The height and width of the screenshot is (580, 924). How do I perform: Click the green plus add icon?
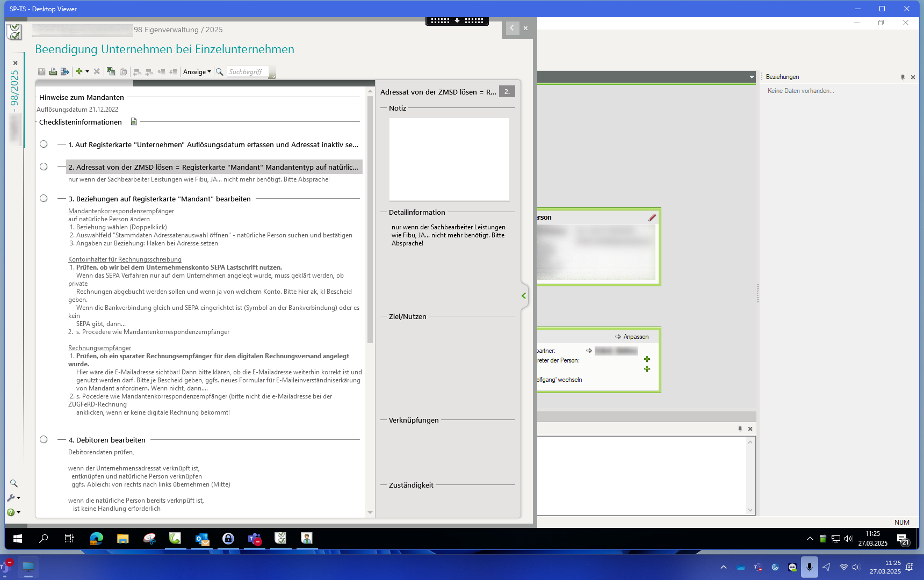[79, 71]
